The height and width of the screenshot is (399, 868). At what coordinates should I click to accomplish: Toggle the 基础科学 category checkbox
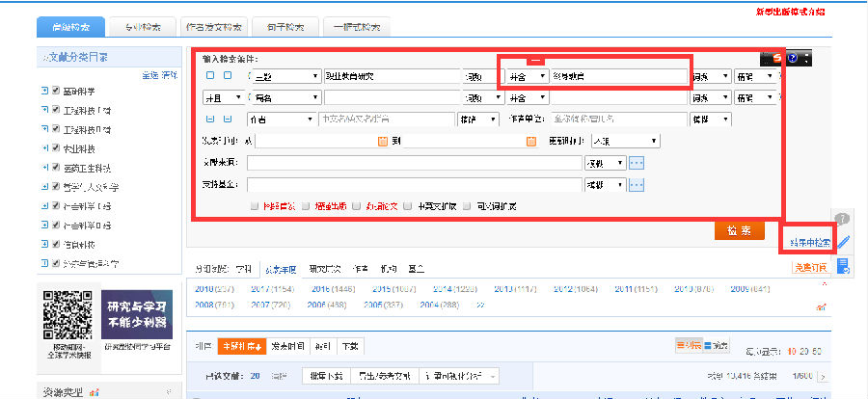[x=56, y=91]
